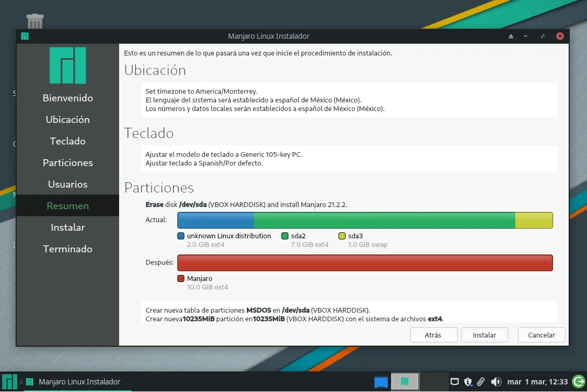Click the Manjaro logo in installer sidebar
Image resolution: width=587 pixels, height=392 pixels.
(x=68, y=65)
